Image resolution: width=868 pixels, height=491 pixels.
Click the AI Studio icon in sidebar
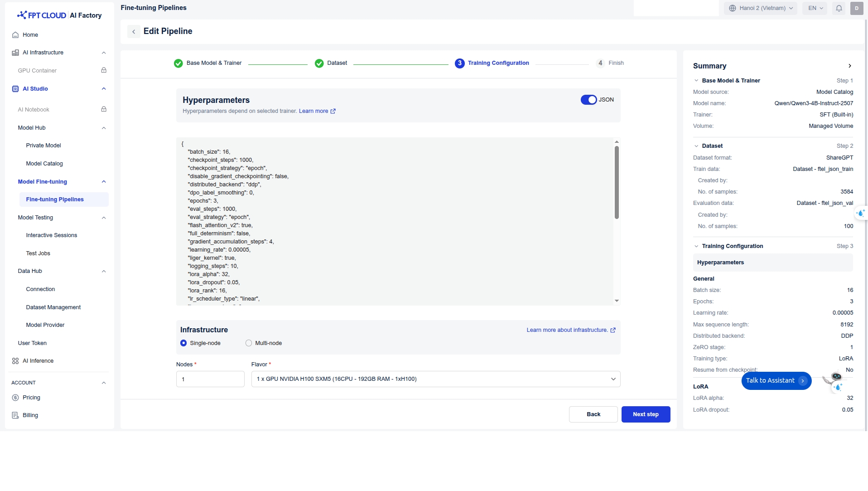point(15,89)
